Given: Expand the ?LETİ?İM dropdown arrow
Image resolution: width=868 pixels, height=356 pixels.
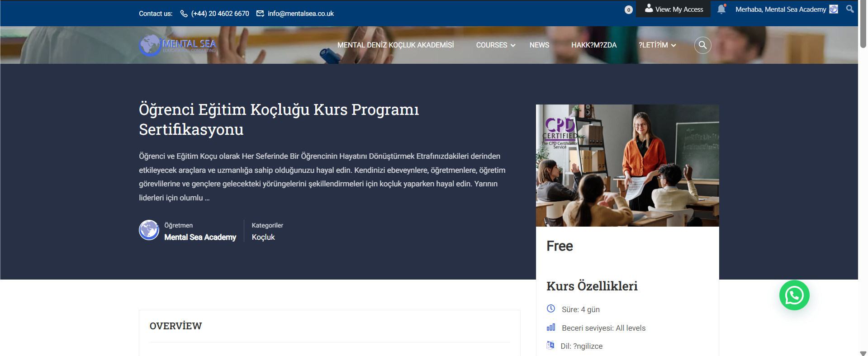Looking at the screenshot, I should click(x=674, y=45).
